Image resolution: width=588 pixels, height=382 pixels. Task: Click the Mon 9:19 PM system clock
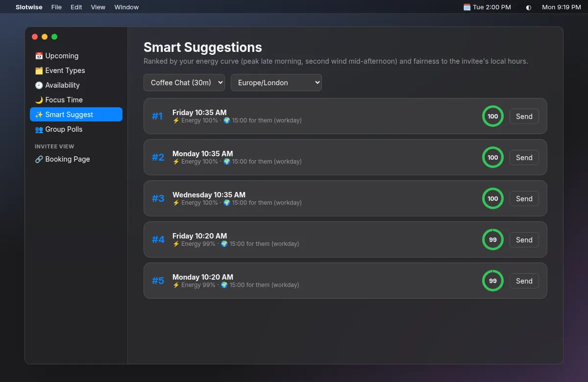tap(562, 7)
